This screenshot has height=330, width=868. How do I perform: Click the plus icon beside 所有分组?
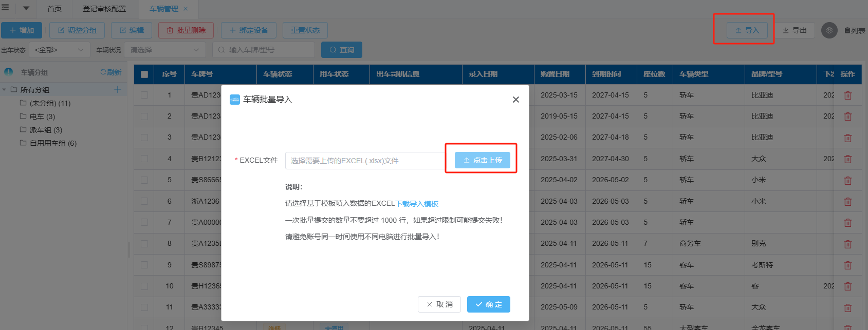(118, 89)
